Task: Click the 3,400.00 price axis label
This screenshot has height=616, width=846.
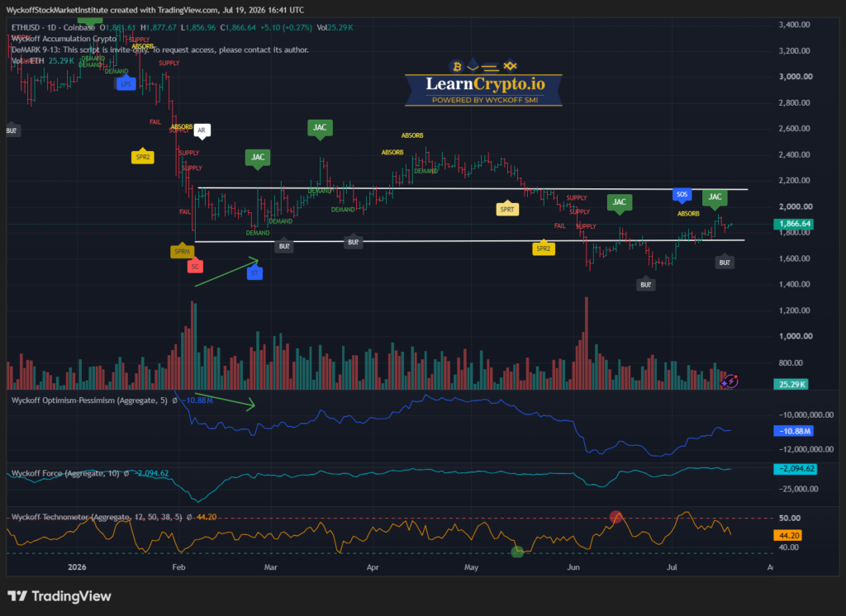Action: 794,24
